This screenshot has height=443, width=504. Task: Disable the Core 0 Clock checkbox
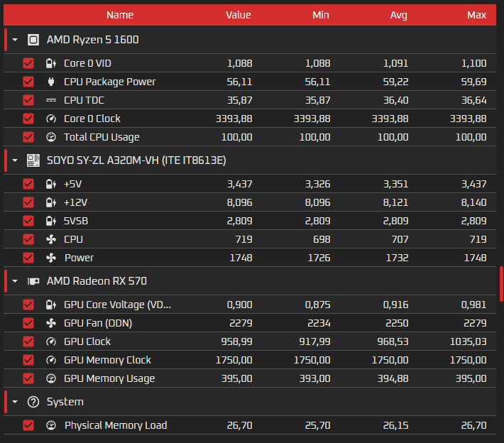[x=28, y=119]
